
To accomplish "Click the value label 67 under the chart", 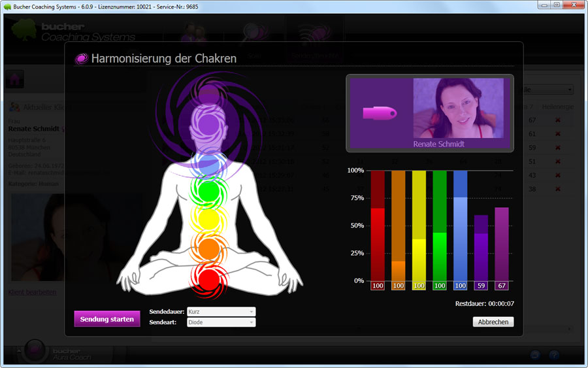I will tap(502, 286).
